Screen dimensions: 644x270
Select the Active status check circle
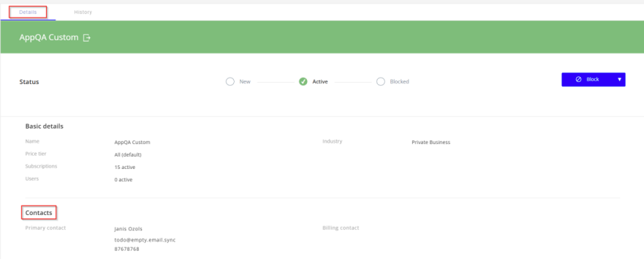click(x=303, y=81)
